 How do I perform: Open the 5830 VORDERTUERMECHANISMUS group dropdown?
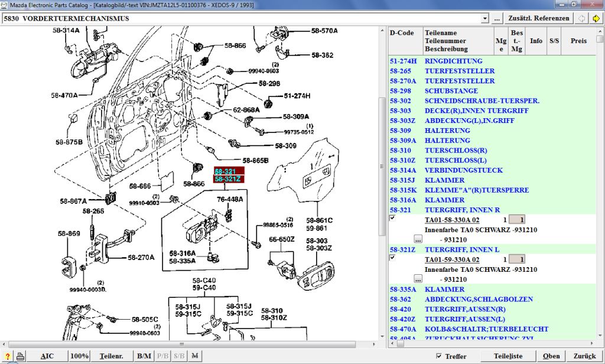485,18
